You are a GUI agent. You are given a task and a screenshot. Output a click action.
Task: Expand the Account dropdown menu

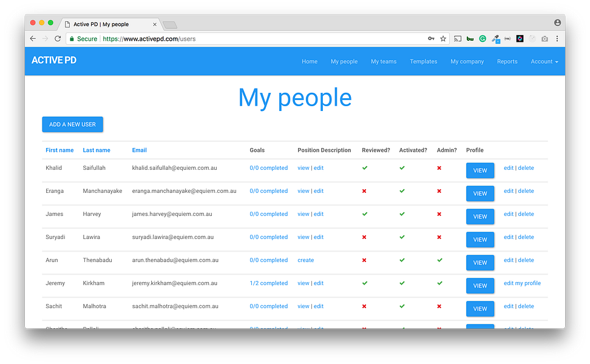click(x=544, y=61)
